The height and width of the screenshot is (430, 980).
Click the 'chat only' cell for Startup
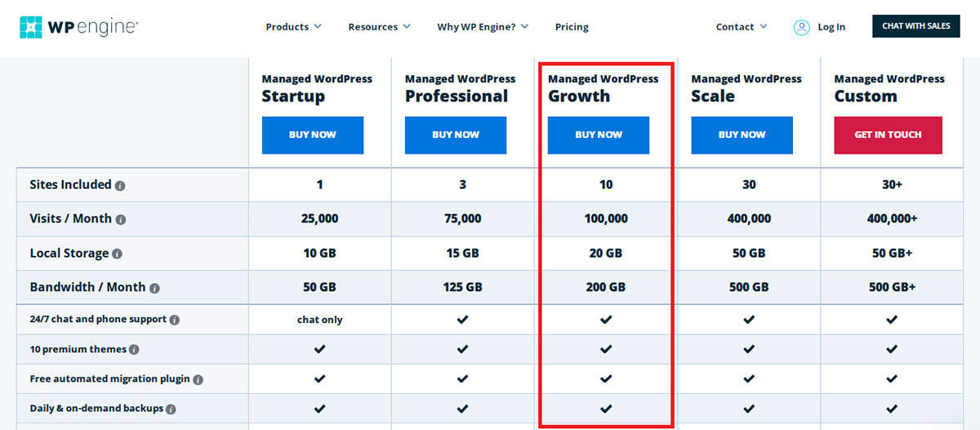pos(319,320)
